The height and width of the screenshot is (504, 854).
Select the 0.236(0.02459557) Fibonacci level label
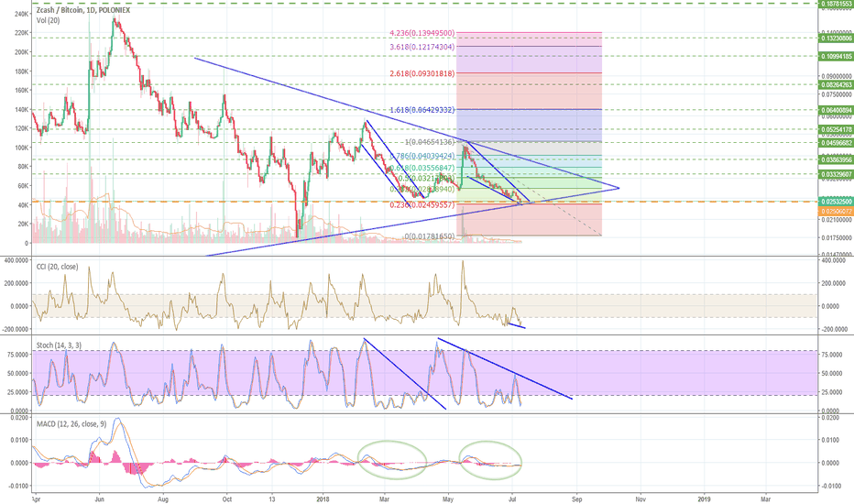422,205
